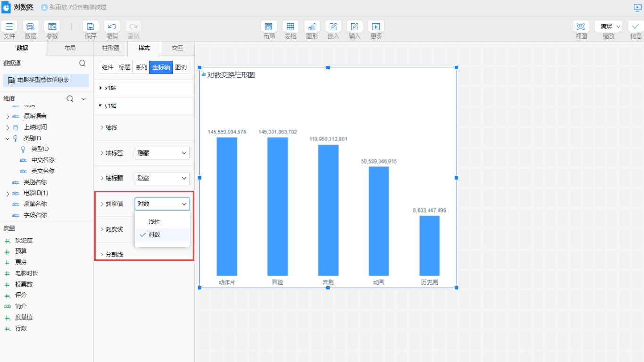The height and width of the screenshot is (362, 644).
Task: Open the 轴标签 dropdown set to 隐藏
Action: pyautogui.click(x=162, y=153)
